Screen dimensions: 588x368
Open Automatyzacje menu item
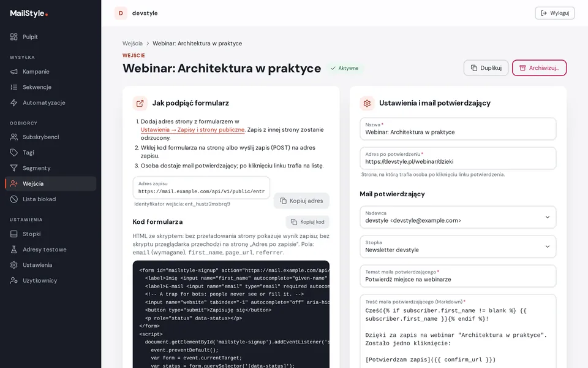51,102
